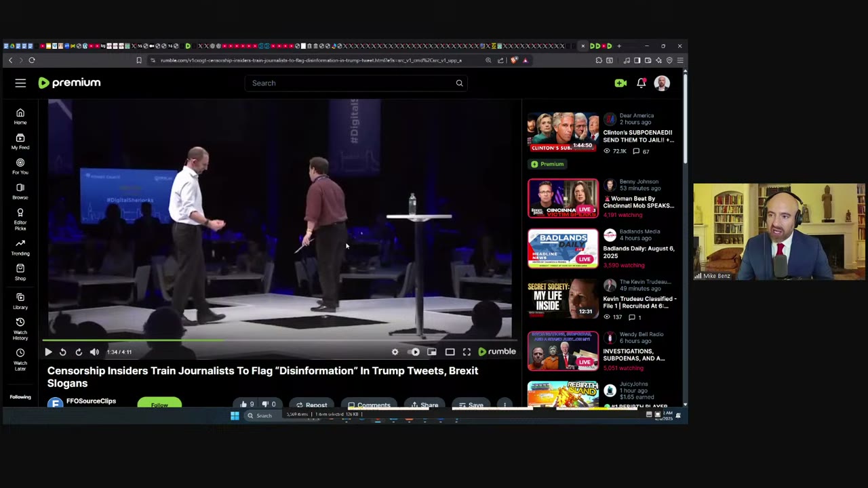Like the video with the thumbs-up button
The image size is (868, 488).
[x=247, y=405]
